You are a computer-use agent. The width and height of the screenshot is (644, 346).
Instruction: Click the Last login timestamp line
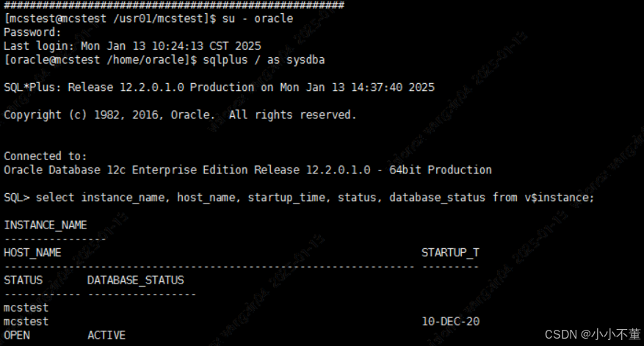click(x=132, y=46)
